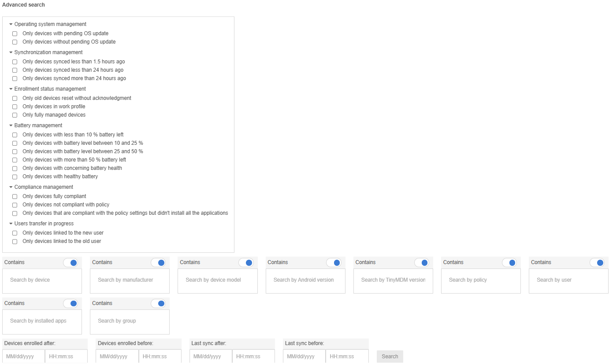Toggle Contains switch above manufacturer search
The image size is (609, 364).
tap(158, 263)
